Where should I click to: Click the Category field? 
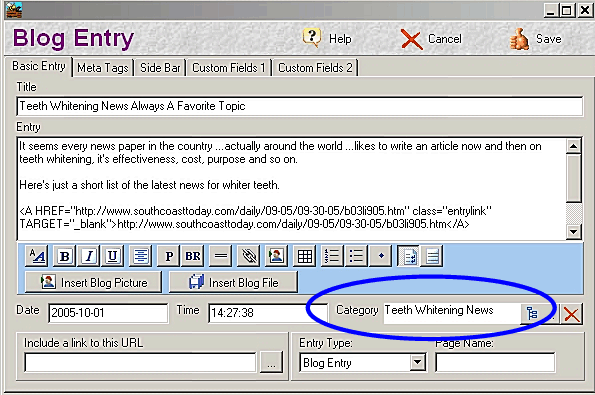452,313
